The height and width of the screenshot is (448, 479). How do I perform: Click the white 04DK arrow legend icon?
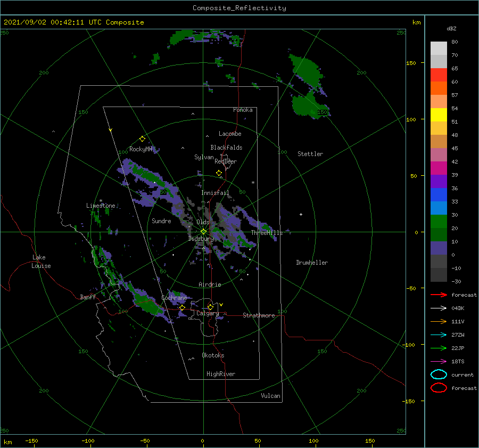click(x=439, y=308)
